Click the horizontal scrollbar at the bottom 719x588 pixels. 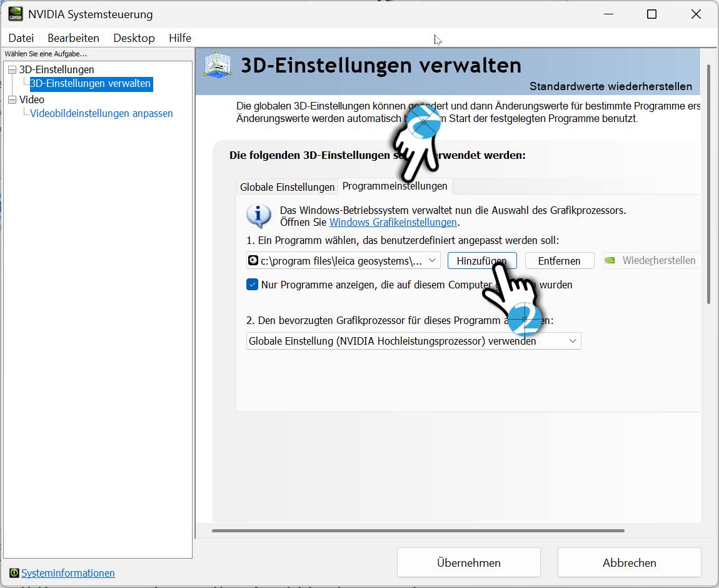(418, 530)
